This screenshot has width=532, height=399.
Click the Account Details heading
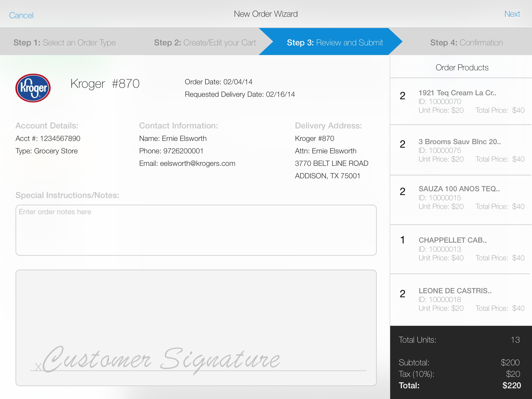(47, 126)
